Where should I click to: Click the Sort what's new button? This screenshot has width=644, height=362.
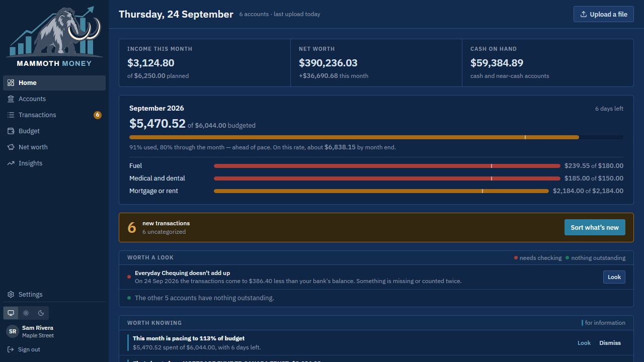pos(595,227)
